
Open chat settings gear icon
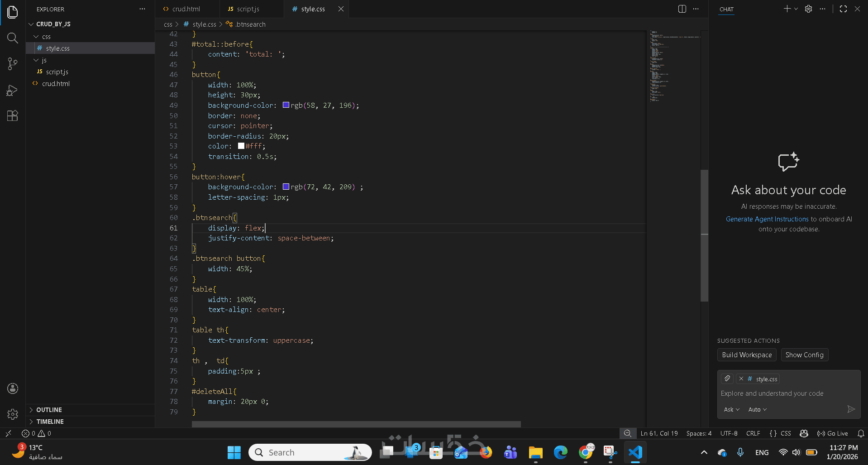coord(808,9)
